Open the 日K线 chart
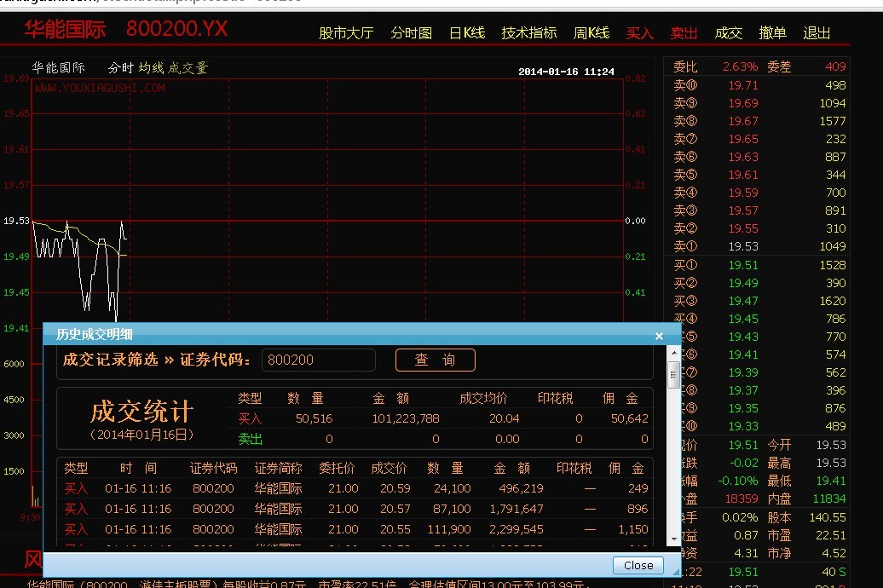 [467, 32]
